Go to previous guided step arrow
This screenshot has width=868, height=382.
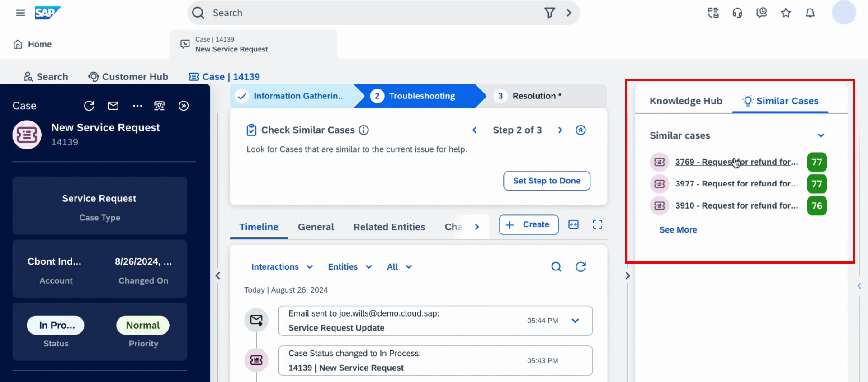tap(474, 130)
